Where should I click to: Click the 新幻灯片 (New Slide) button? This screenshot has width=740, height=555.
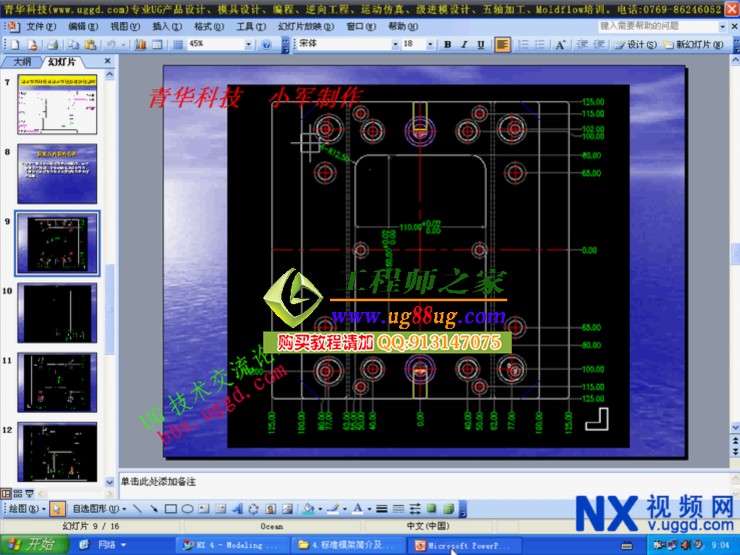point(693,45)
